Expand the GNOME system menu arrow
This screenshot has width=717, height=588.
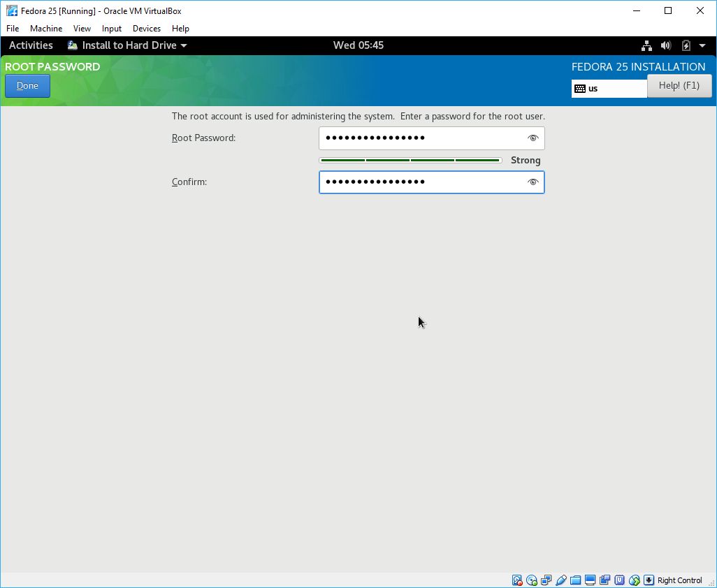[x=702, y=45]
